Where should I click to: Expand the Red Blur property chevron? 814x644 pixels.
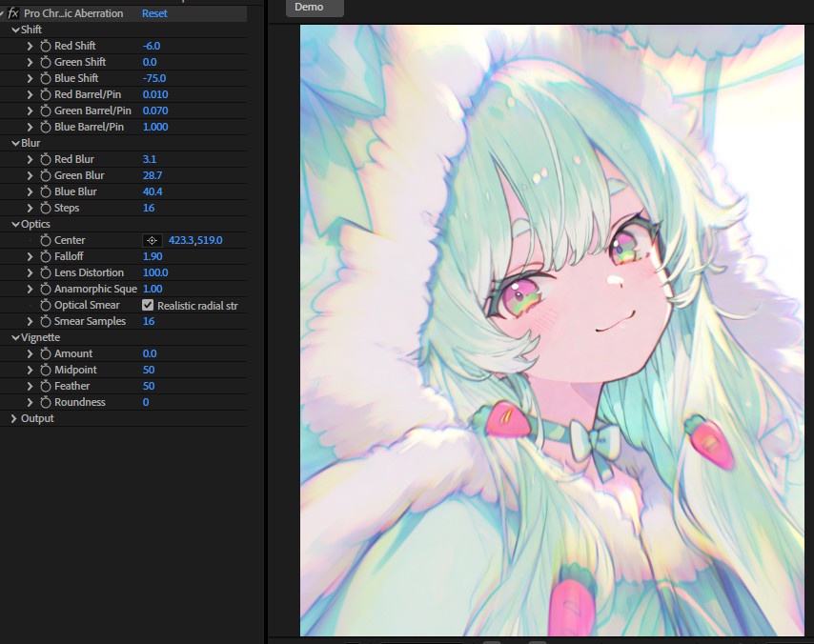[x=29, y=158]
